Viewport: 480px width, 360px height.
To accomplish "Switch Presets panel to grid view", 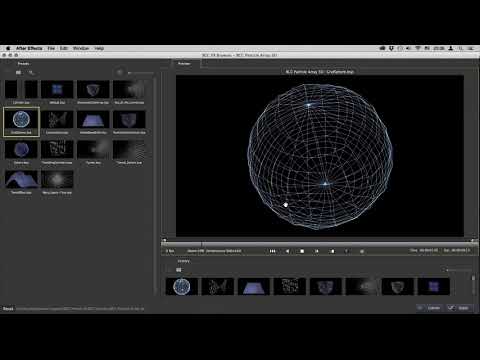I will coord(18,72).
